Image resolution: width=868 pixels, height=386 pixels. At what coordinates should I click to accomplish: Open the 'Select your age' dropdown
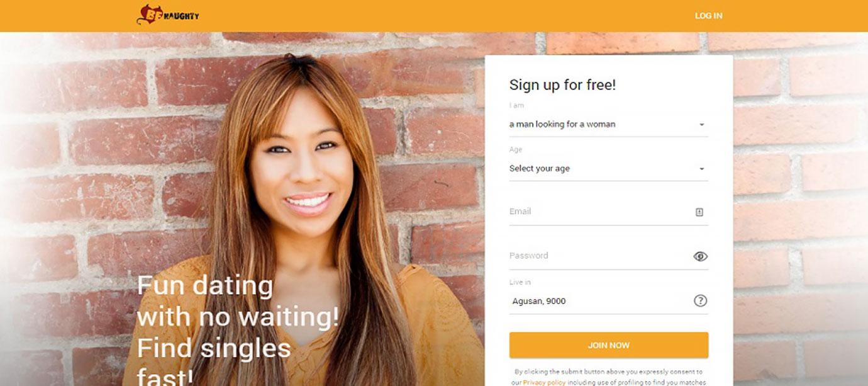(608, 169)
